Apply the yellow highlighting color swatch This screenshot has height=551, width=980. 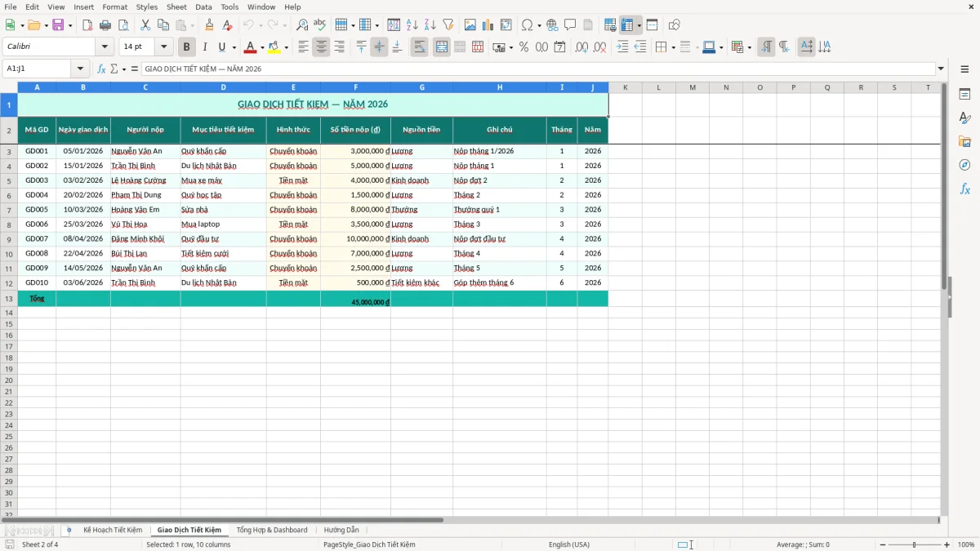coord(274,47)
